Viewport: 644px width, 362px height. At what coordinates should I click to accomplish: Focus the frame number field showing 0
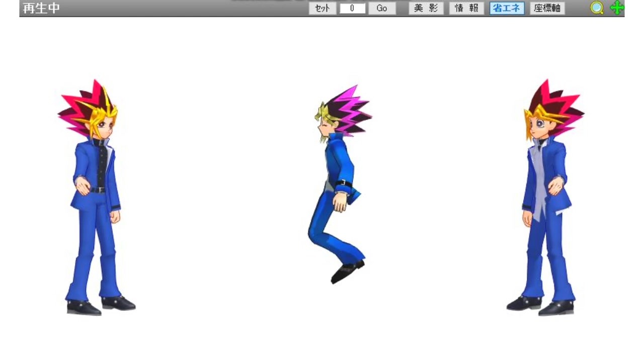point(352,8)
